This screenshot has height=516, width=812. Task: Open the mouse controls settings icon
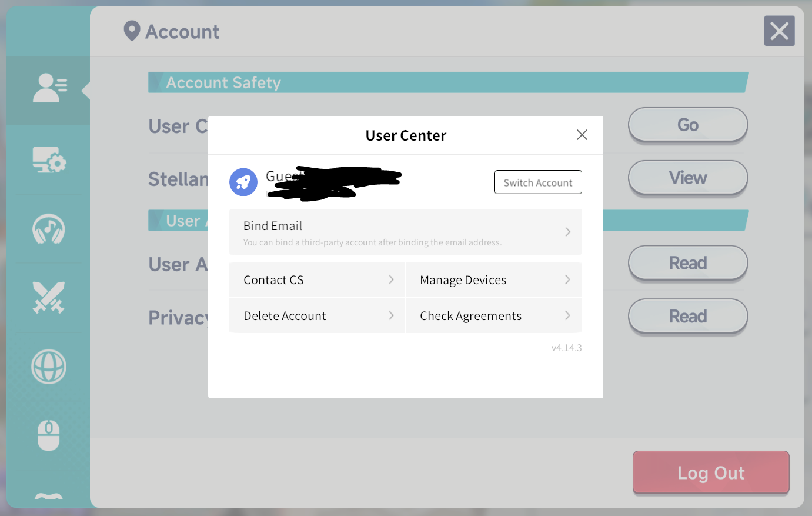coord(49,436)
